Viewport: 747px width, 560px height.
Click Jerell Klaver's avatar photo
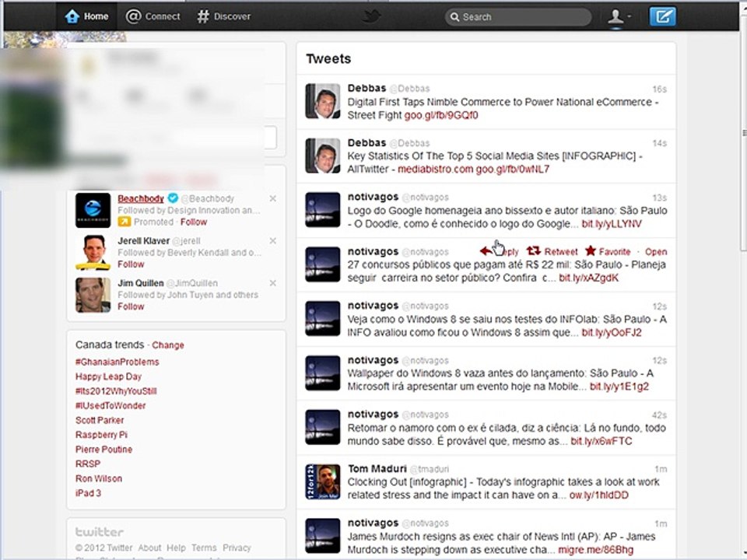93,252
